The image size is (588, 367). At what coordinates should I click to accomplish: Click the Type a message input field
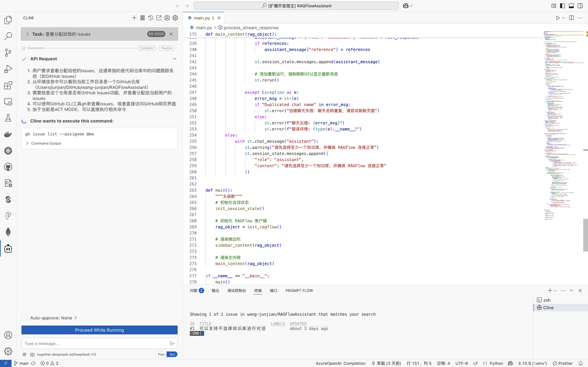point(95,343)
